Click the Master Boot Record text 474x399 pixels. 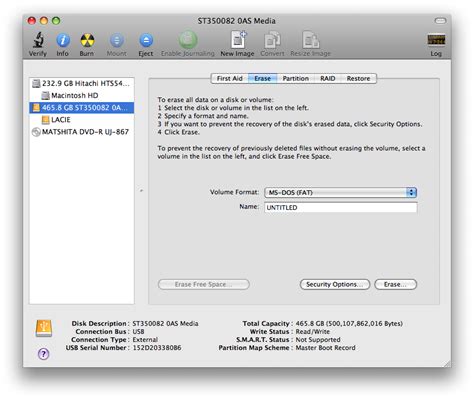[x=325, y=348]
